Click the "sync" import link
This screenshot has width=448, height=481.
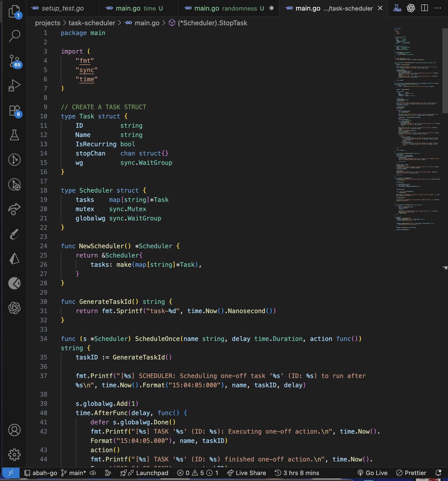point(87,70)
